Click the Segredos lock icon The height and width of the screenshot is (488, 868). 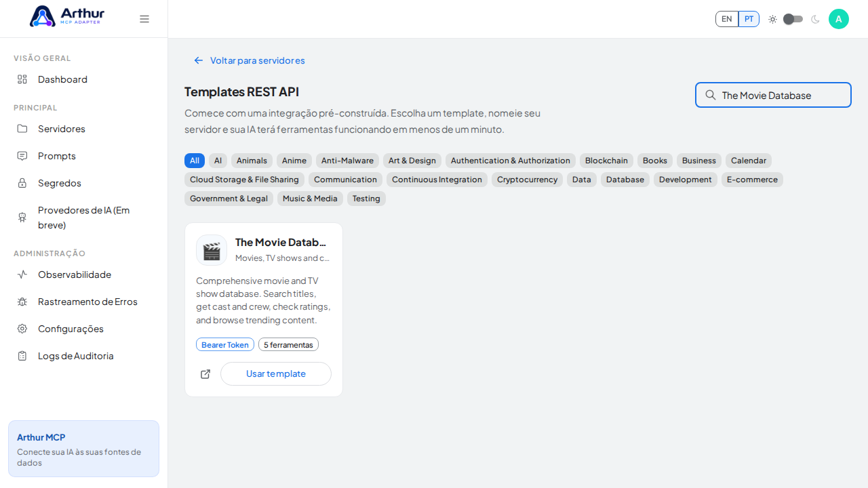22,183
